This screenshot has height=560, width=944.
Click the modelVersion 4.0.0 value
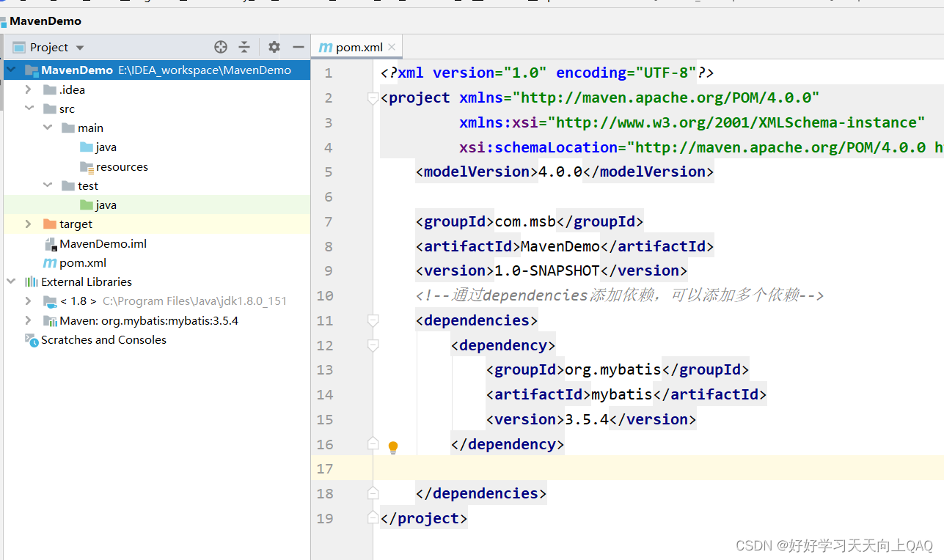coord(560,172)
